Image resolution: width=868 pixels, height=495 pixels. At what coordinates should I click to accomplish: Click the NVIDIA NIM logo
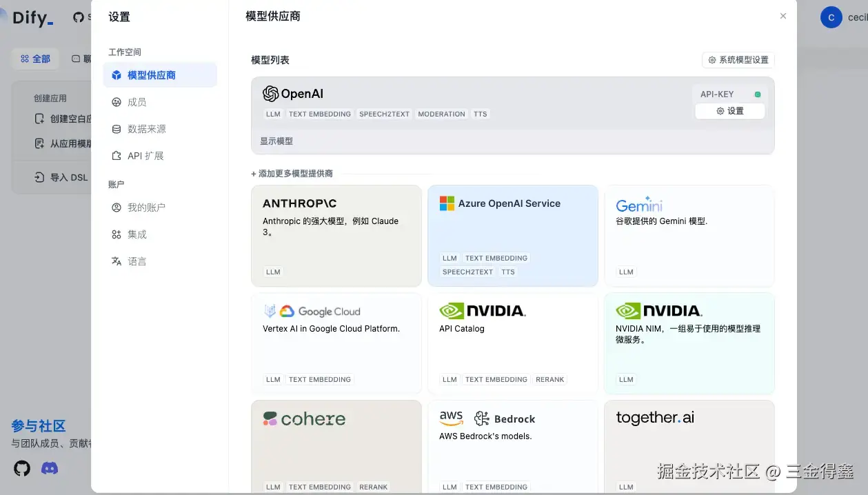(659, 311)
